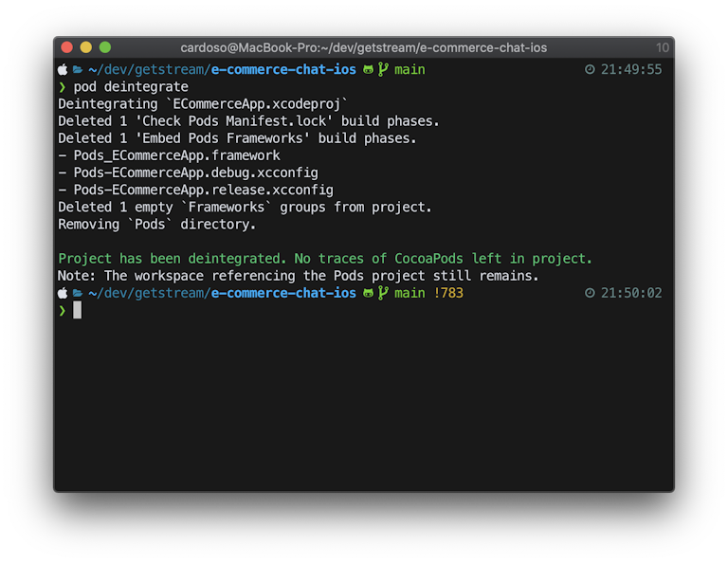This screenshot has width=728, height=563.
Task: Click the terminal cursor at the active prompt
Action: (77, 310)
